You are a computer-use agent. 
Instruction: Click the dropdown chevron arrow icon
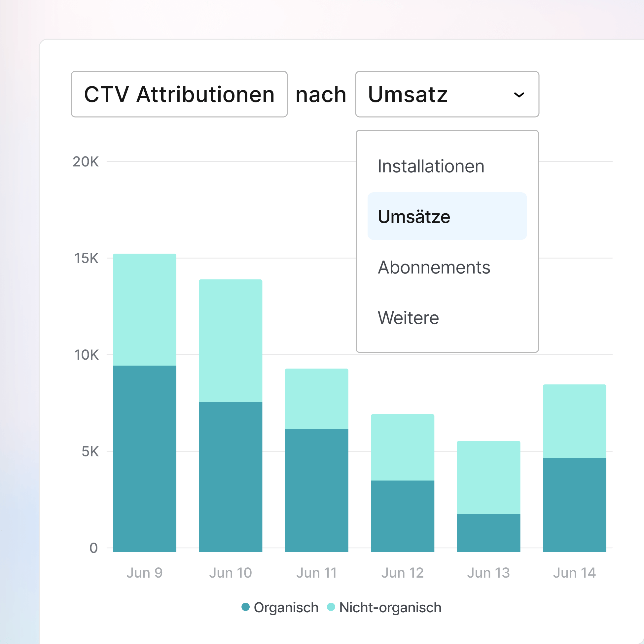pyautogui.click(x=519, y=95)
